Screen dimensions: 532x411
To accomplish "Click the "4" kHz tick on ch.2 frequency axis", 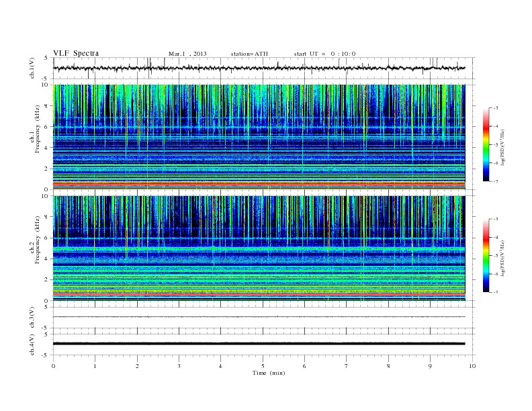I will pos(47,259).
